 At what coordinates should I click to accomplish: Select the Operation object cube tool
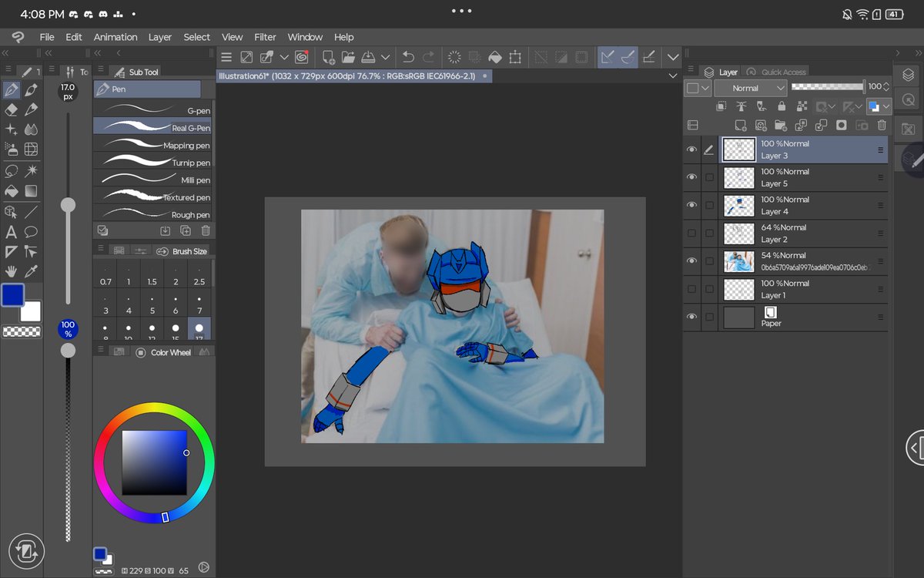[12, 210]
